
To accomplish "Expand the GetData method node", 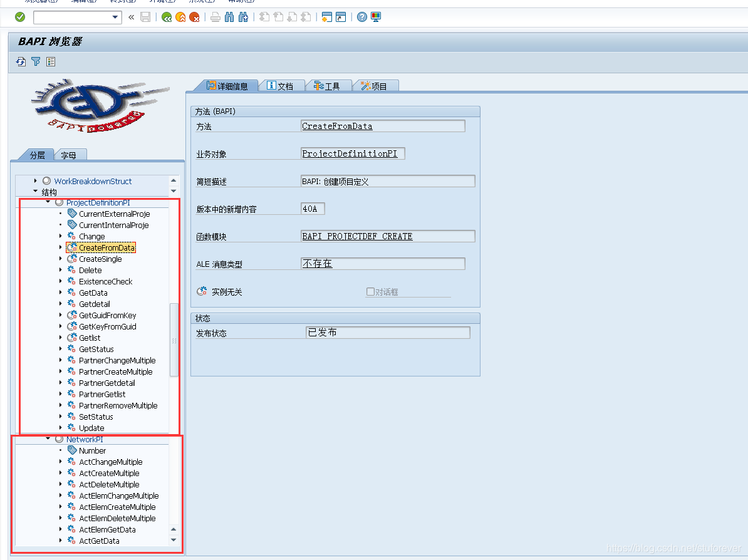I will point(60,293).
